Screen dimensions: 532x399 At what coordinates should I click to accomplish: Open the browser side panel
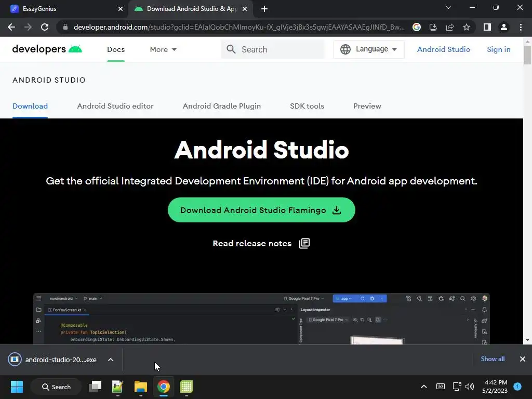pos(487,27)
